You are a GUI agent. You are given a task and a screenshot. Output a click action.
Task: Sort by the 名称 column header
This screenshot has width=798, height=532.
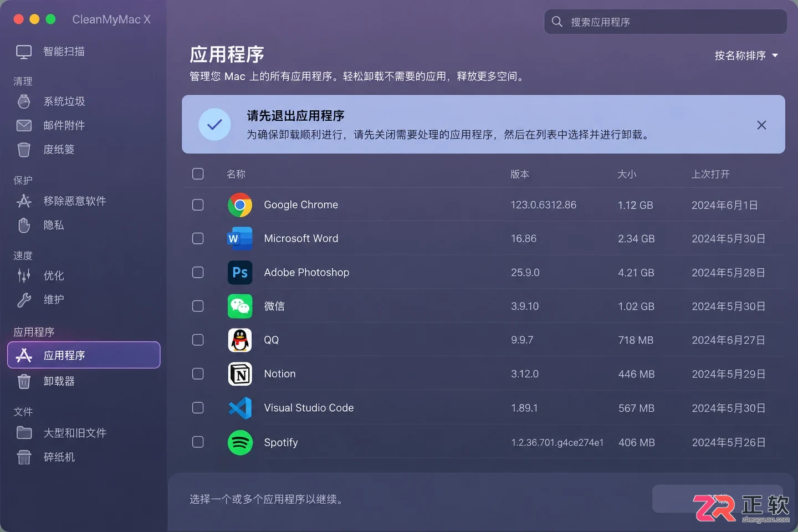tap(236, 174)
